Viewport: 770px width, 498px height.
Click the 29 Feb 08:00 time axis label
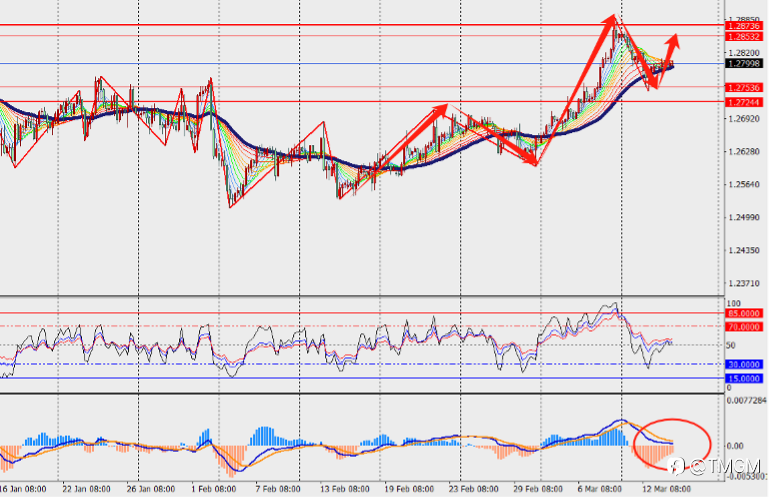538,489
